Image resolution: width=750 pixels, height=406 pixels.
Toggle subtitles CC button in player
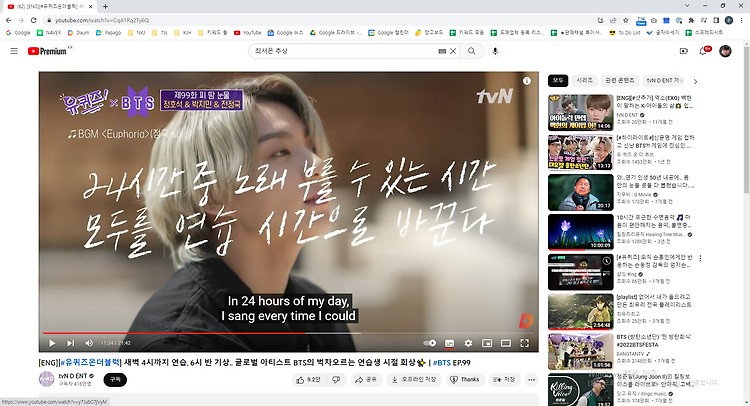449,343
